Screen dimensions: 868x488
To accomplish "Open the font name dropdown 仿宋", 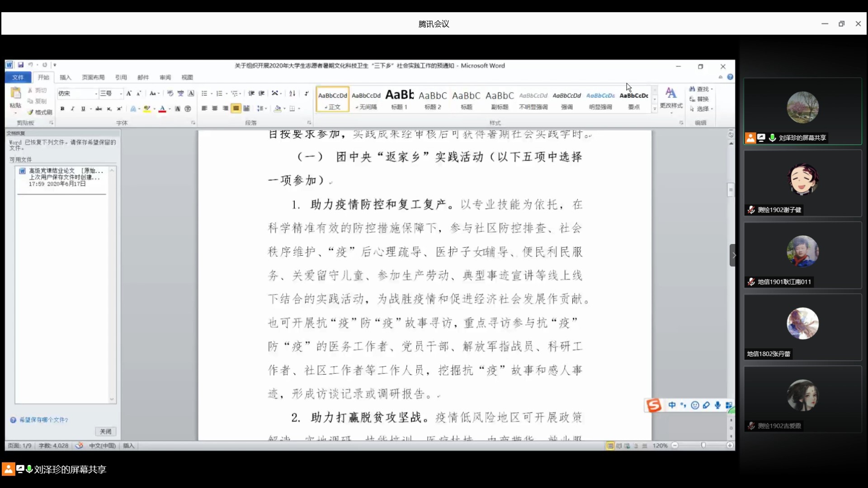I will pyautogui.click(x=96, y=94).
